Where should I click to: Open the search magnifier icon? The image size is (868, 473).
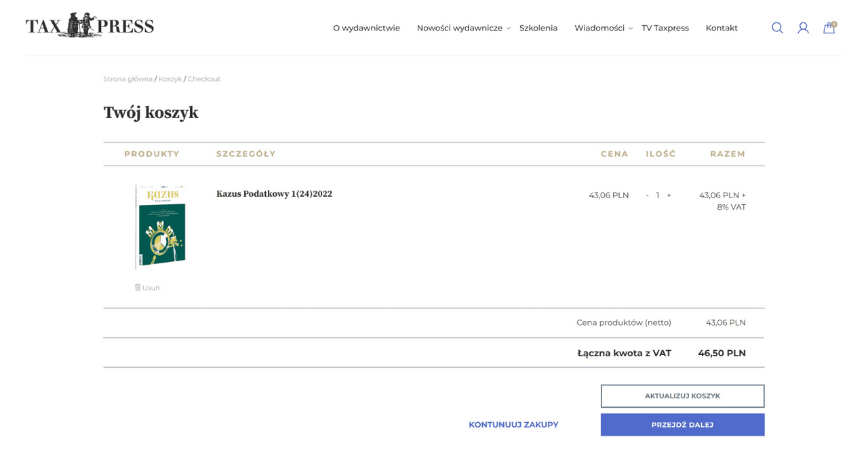pos(777,28)
